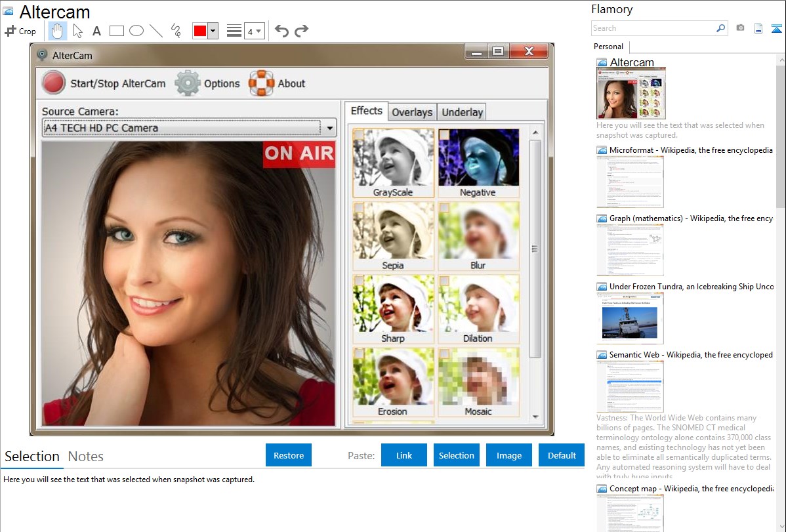Open the Notes tab
The image size is (786, 532).
tap(86, 457)
